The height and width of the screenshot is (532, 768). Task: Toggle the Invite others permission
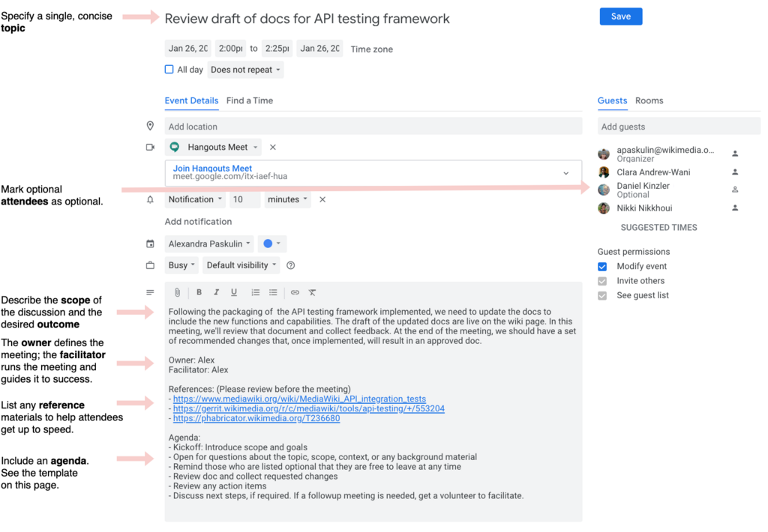pos(602,282)
